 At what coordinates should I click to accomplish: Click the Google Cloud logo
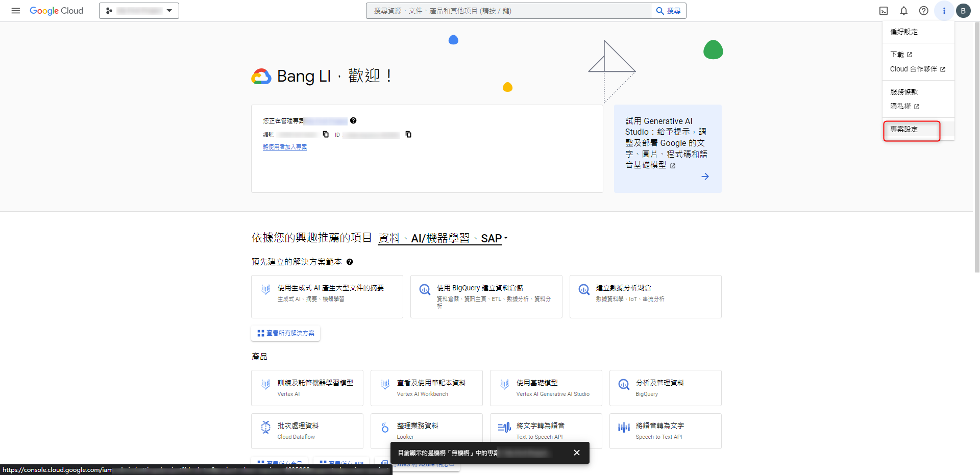(x=56, y=11)
